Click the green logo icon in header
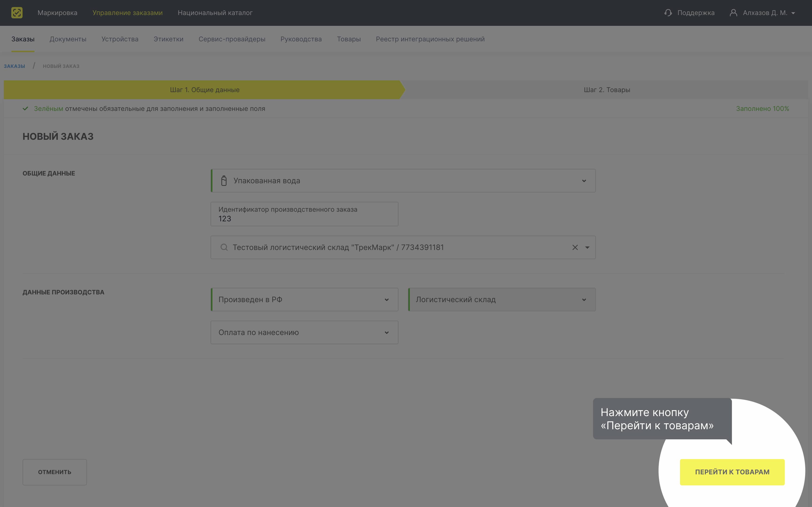Screen dimensions: 812x507 click(17, 13)
